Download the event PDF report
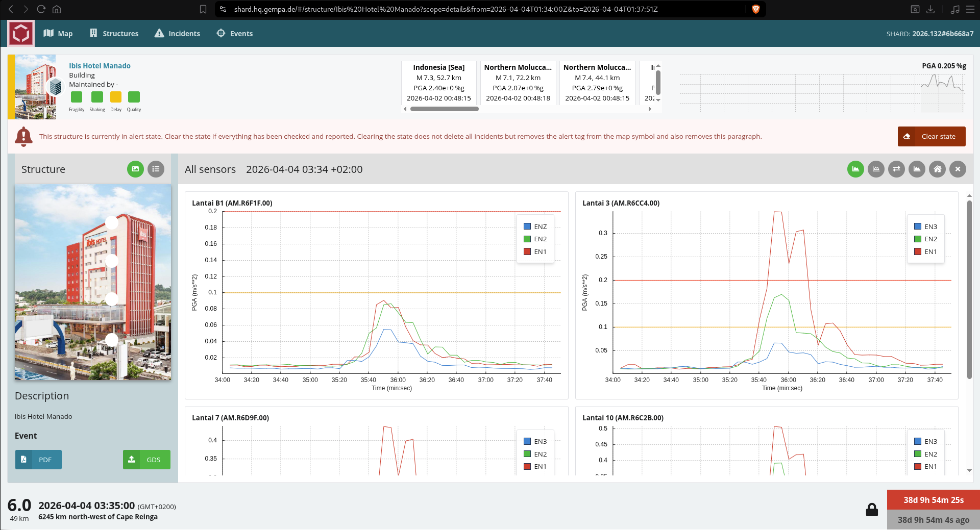980x530 pixels. tap(38, 460)
